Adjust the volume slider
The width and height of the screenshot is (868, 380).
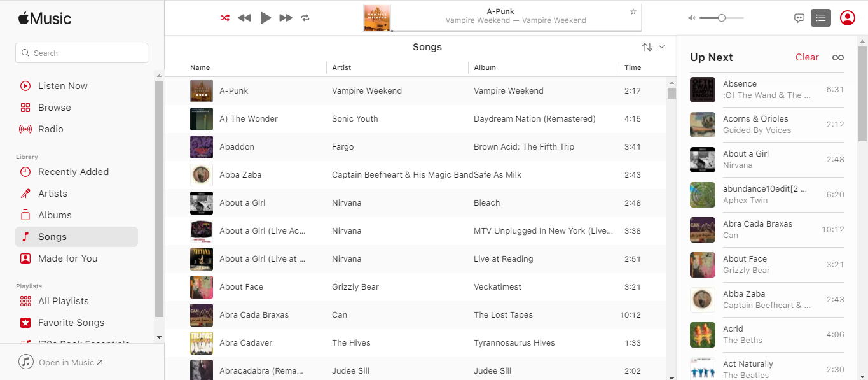coord(722,18)
